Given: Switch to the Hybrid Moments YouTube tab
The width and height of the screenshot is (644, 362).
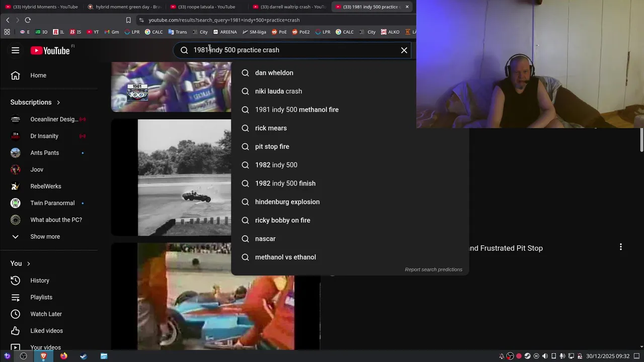Looking at the screenshot, I should click(41, 7).
